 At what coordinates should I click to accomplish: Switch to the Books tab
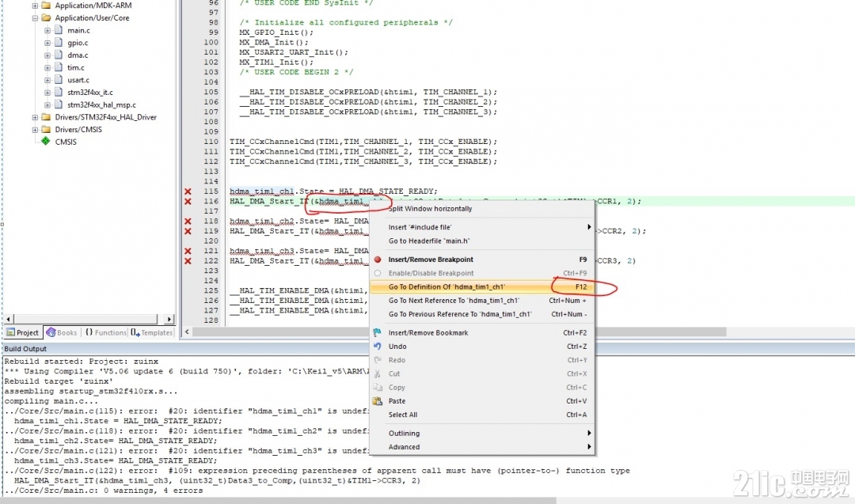pyautogui.click(x=62, y=332)
